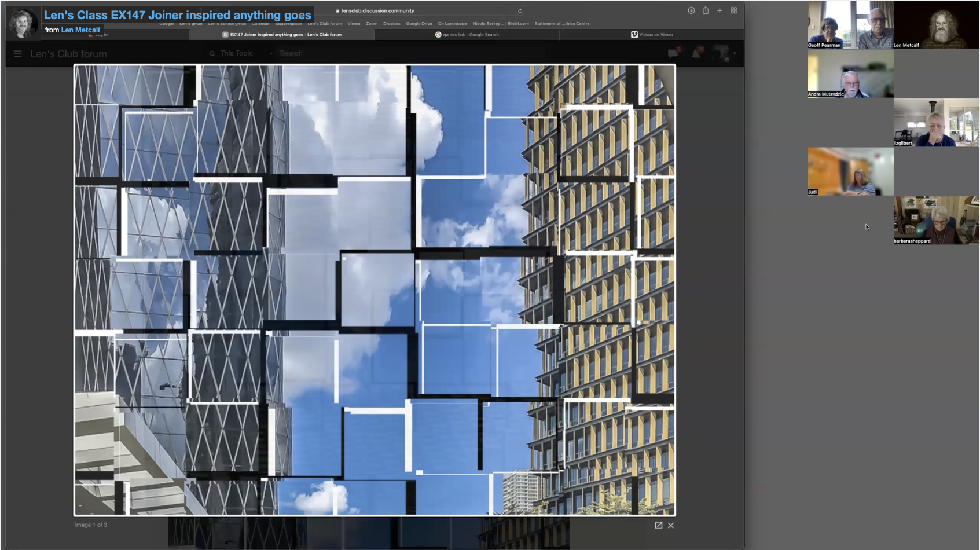Viewport: 980px width, 550px height.
Task: Open forum messages chat icon
Action: pyautogui.click(x=673, y=53)
